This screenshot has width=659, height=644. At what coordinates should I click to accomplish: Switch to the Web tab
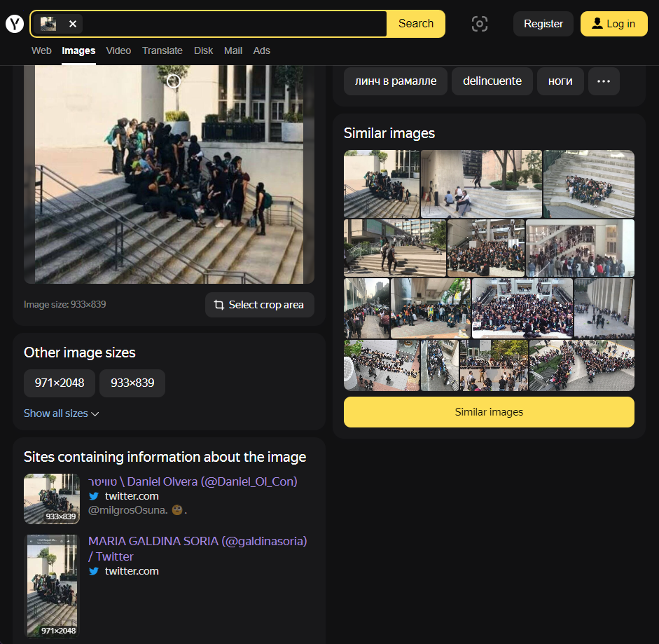pyautogui.click(x=41, y=50)
